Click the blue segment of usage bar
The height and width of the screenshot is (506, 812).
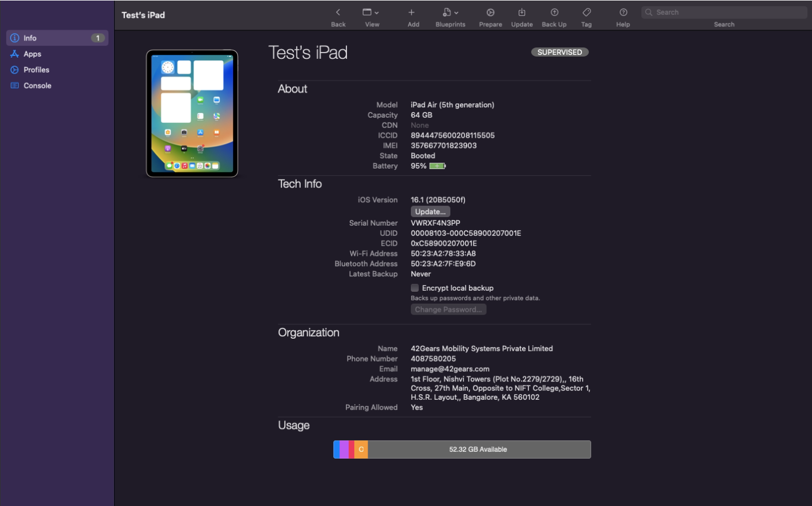[337, 449]
